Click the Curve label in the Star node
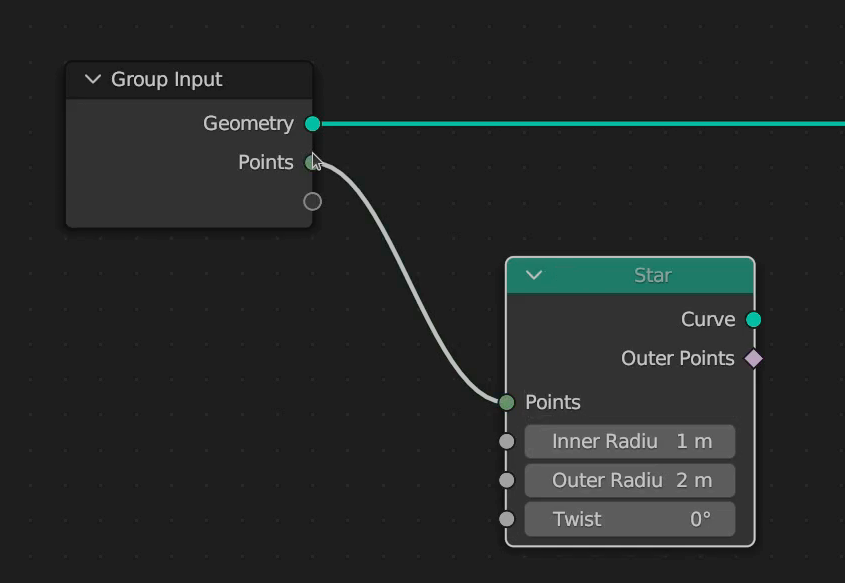Screen dimensions: 845x583 pos(708,320)
